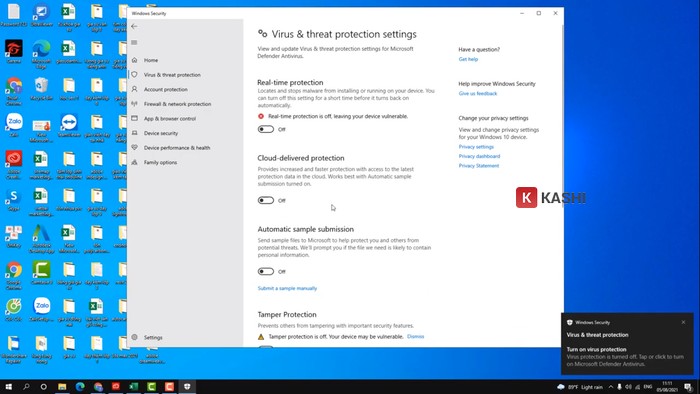Open Account protection section

pyautogui.click(x=166, y=90)
